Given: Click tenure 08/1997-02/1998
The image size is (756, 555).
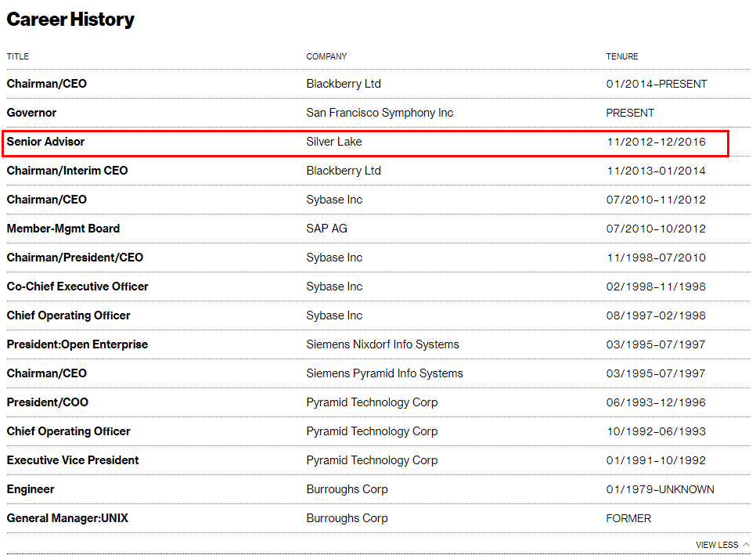Looking at the screenshot, I should coord(656,315).
